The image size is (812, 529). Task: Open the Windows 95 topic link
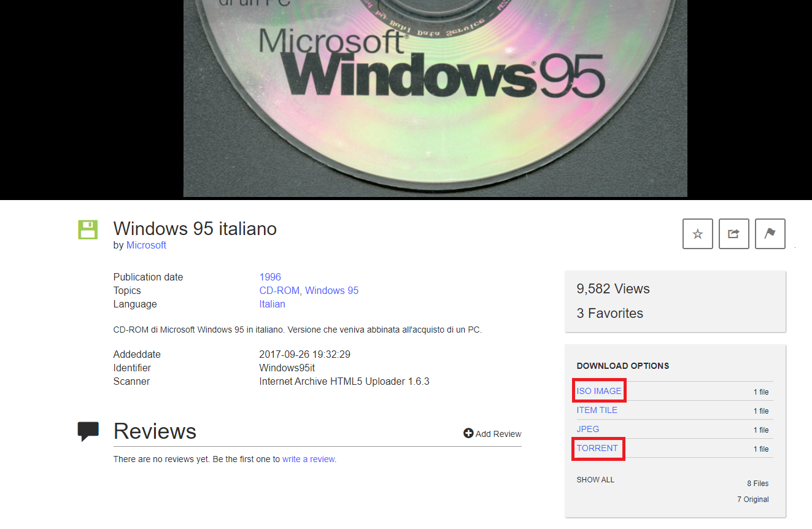pos(332,290)
